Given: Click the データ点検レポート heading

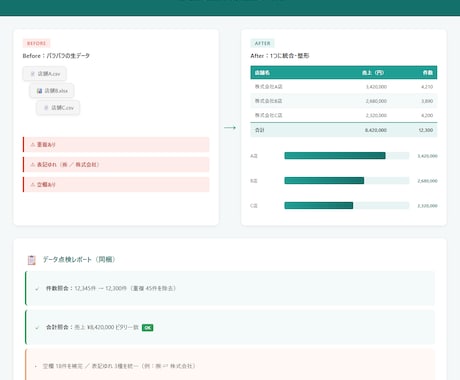Looking at the screenshot, I should pos(79,260).
